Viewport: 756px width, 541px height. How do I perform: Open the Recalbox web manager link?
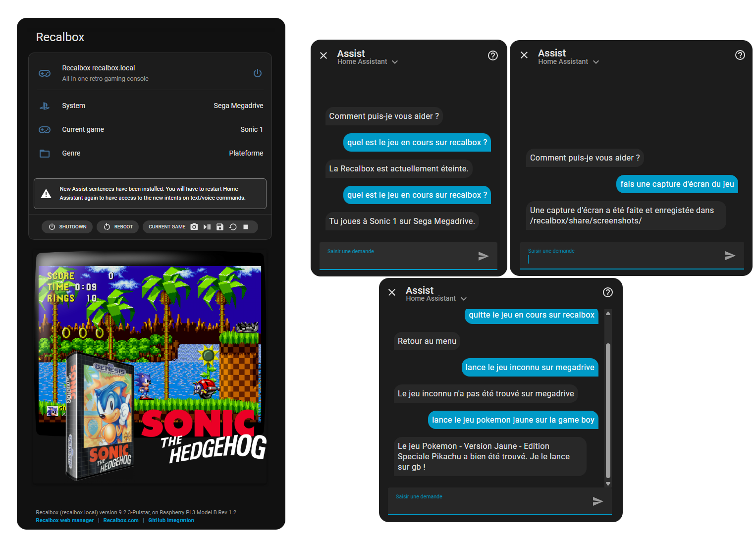[x=65, y=520]
